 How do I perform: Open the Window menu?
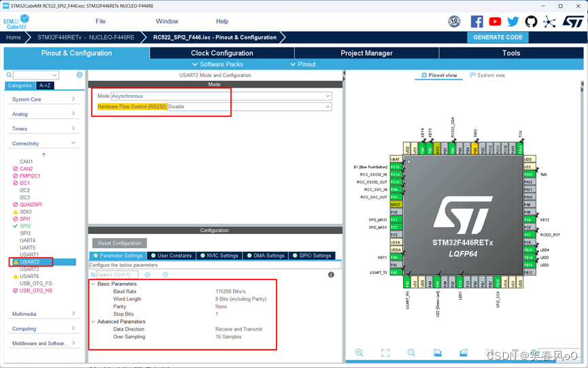tap(167, 21)
